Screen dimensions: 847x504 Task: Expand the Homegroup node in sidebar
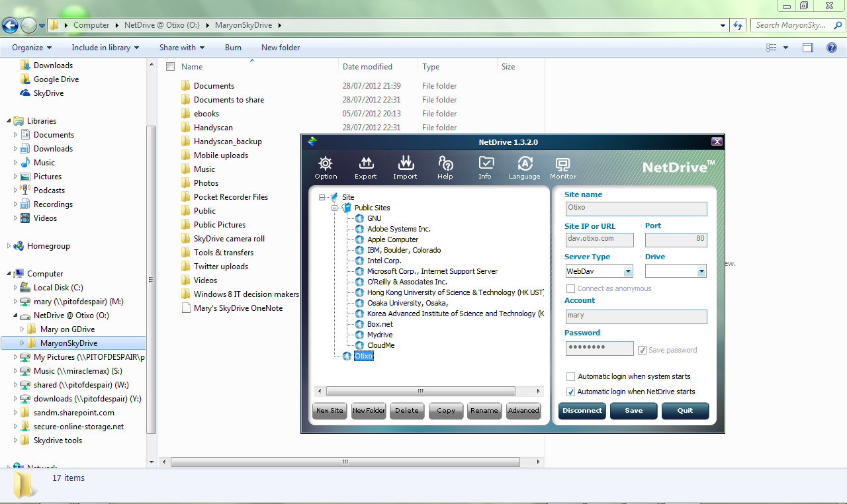pos(9,246)
